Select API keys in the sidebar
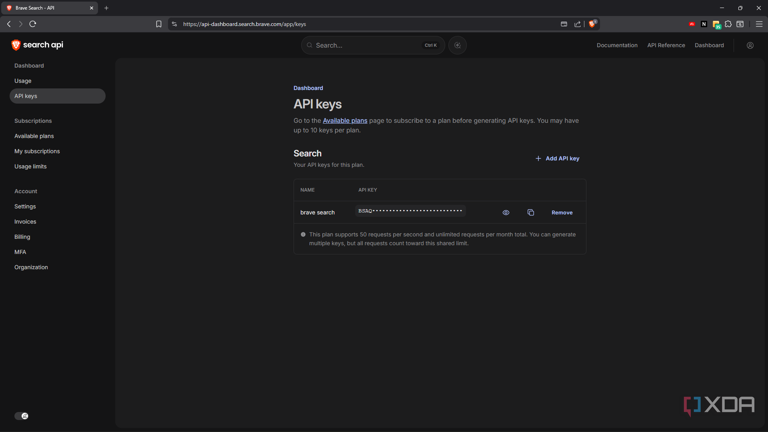This screenshot has width=768, height=432. (57, 96)
